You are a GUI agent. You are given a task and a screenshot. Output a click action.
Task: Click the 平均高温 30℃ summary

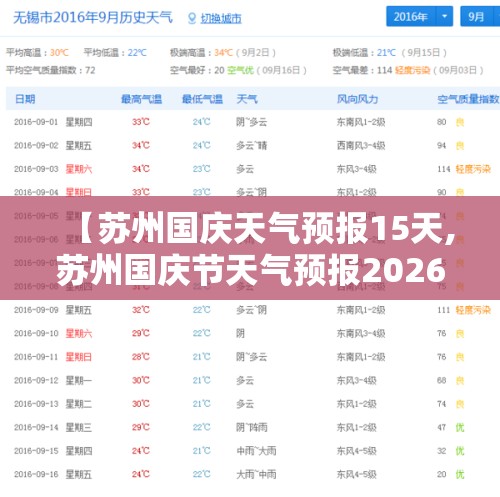click(37, 53)
